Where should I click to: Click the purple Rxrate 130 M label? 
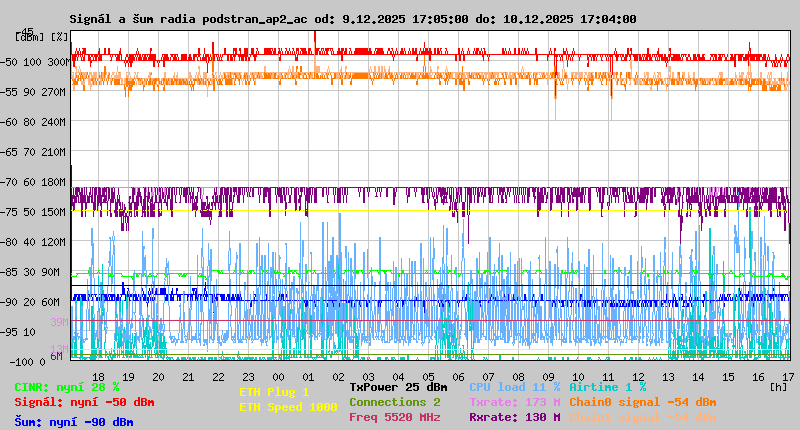514,417
